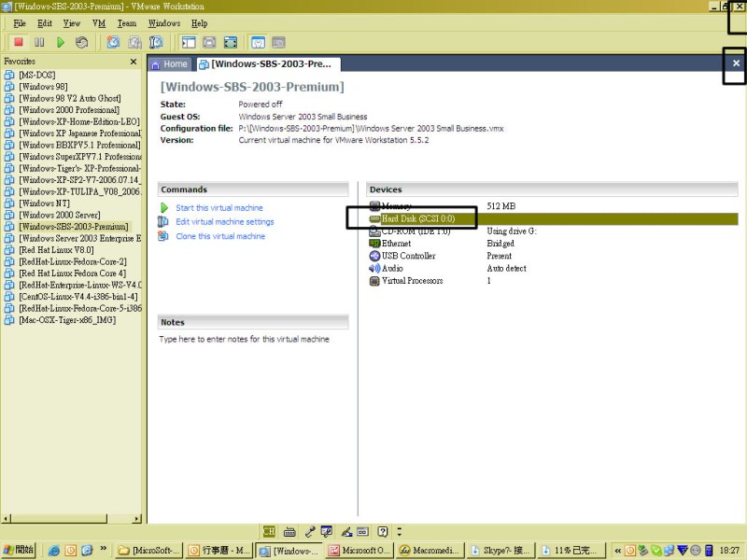The width and height of the screenshot is (747, 560).
Task: Select [Windows 2000 Server] in Favorites
Action: (60, 216)
